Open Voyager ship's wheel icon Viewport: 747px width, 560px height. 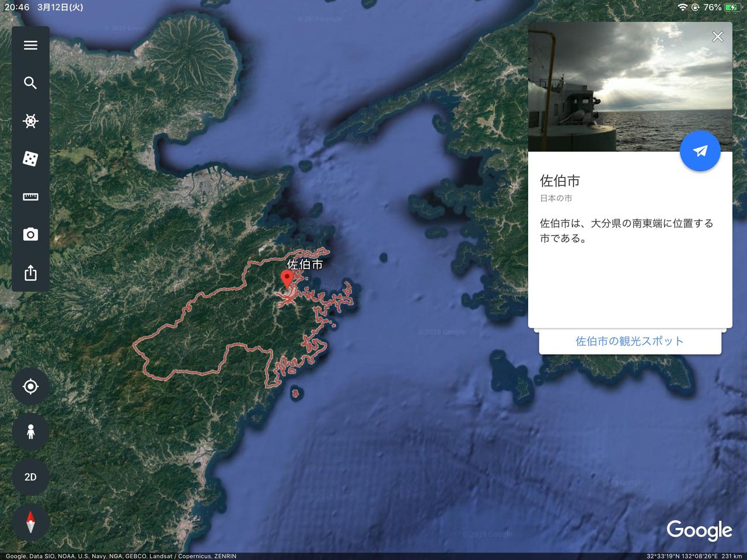[x=30, y=121]
